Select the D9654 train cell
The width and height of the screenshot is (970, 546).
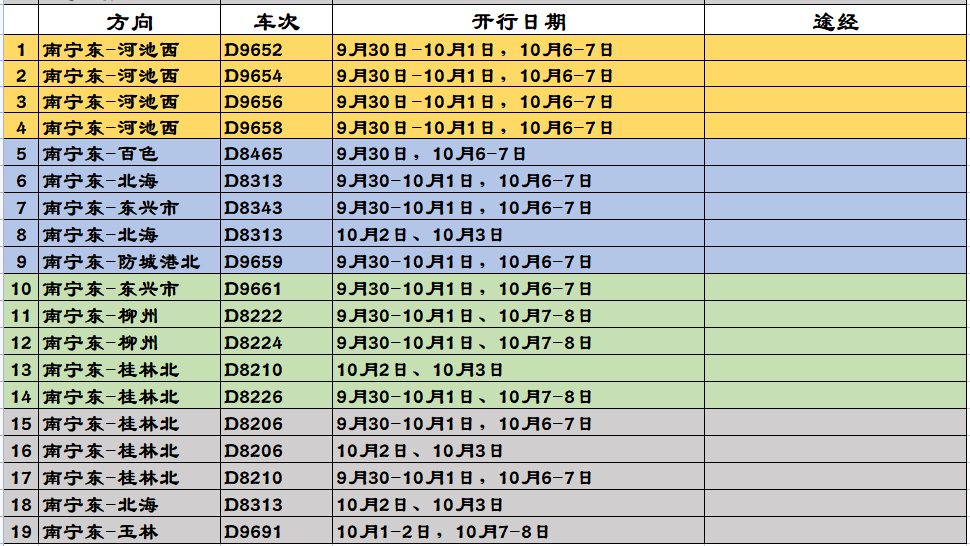(253, 75)
